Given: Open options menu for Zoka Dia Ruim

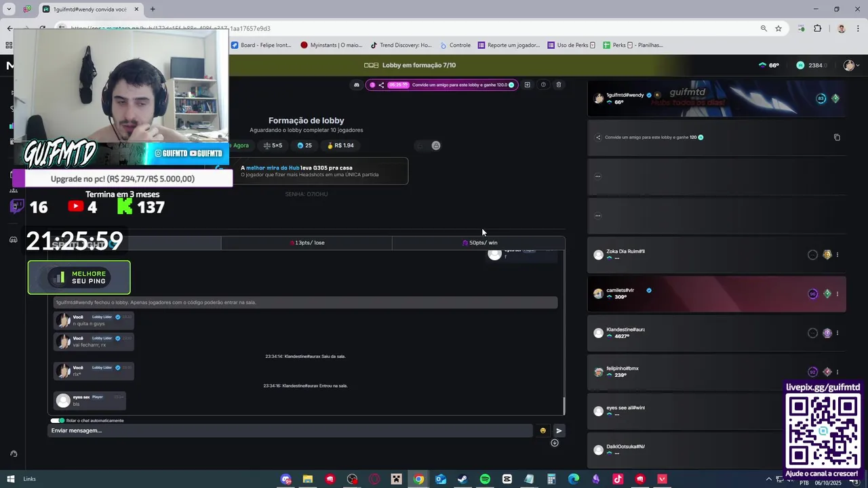Looking at the screenshot, I should point(837,255).
